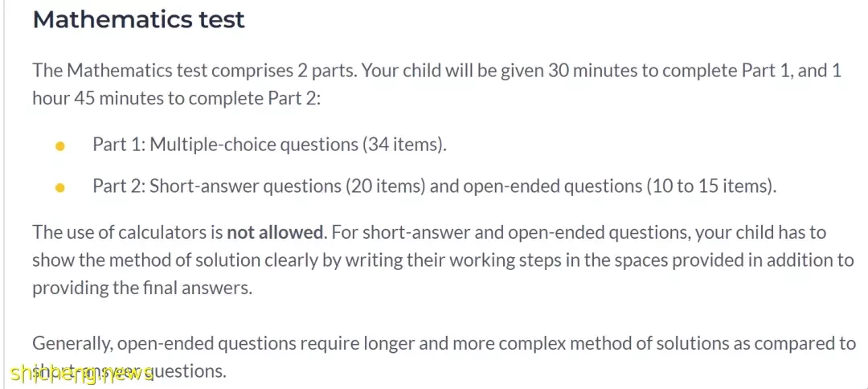Click the '(34 items)' text
The image size is (868, 389).
click(x=404, y=145)
